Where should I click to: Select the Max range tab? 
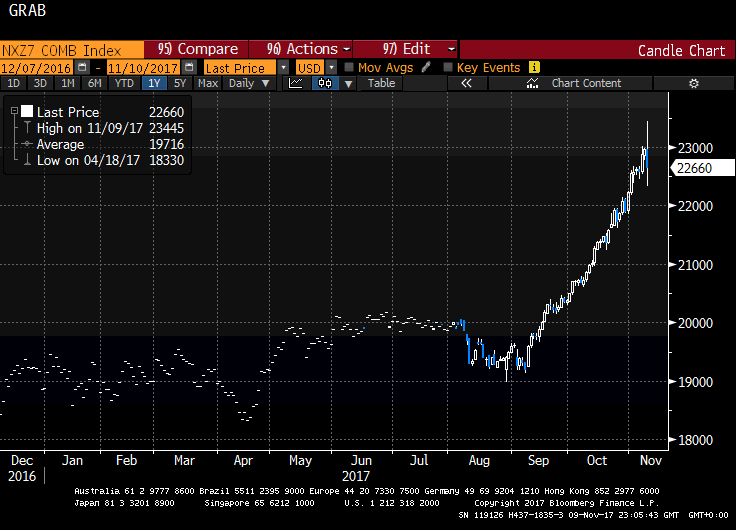(208, 83)
